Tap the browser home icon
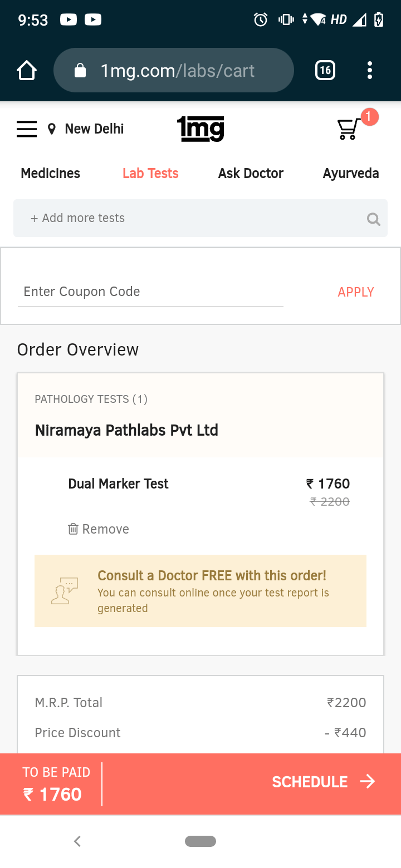Image resolution: width=401 pixels, height=868 pixels. coord(27,71)
